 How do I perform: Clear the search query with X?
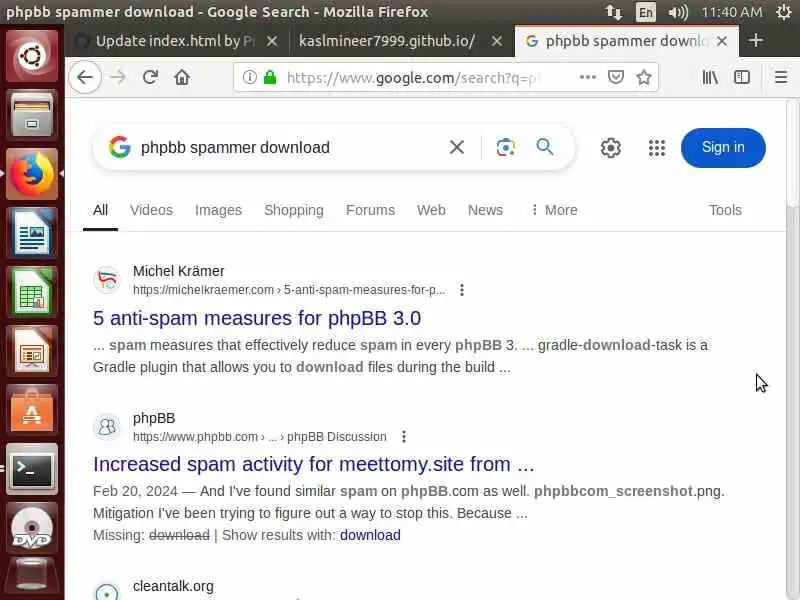point(457,147)
